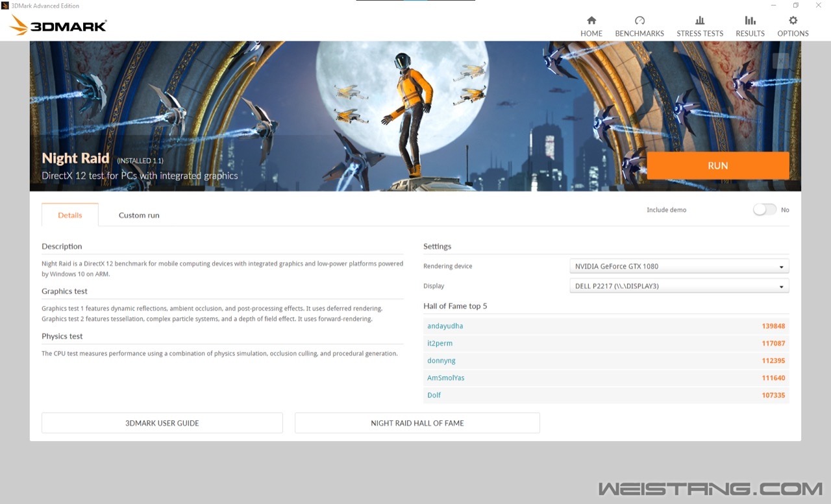Image resolution: width=831 pixels, height=504 pixels.
Task: Click the Settings heading
Action: coord(437,246)
